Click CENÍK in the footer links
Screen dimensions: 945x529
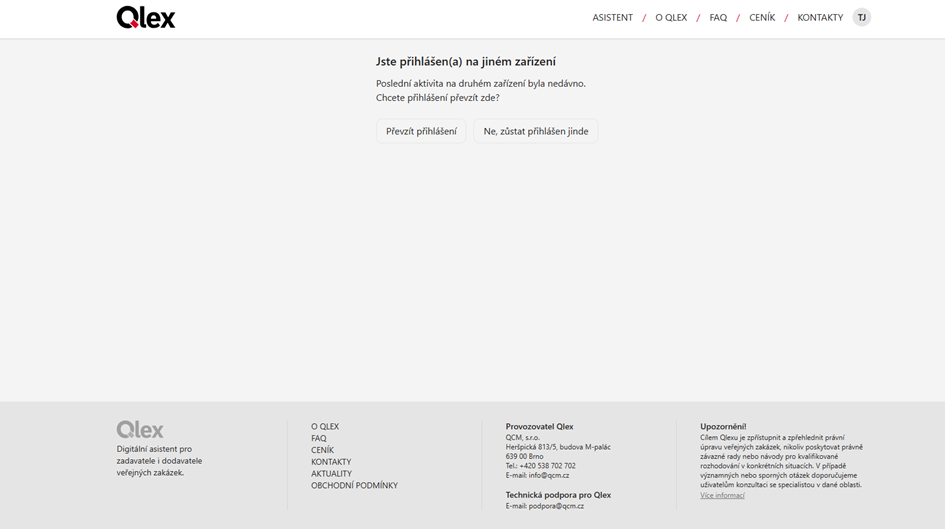click(322, 451)
